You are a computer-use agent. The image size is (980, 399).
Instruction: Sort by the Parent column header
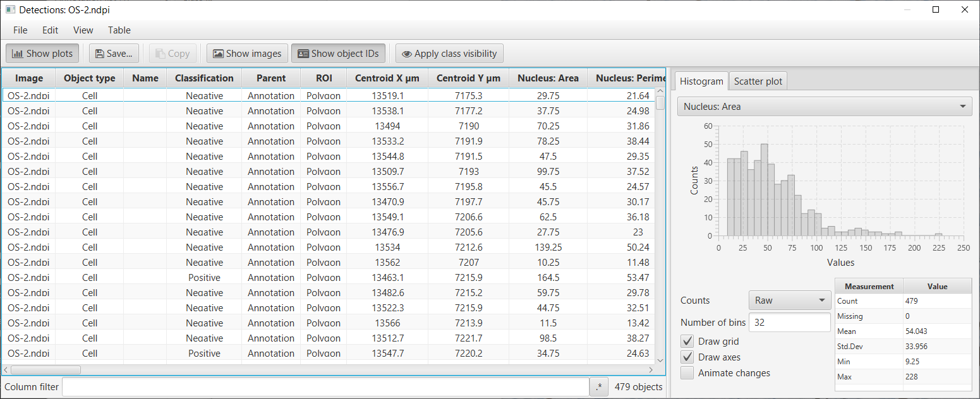(271, 78)
